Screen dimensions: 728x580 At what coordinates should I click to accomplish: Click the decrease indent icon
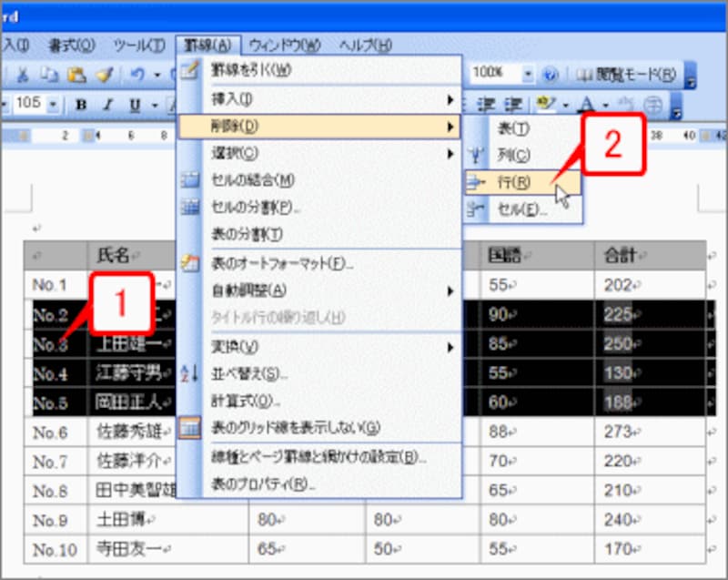[x=486, y=105]
